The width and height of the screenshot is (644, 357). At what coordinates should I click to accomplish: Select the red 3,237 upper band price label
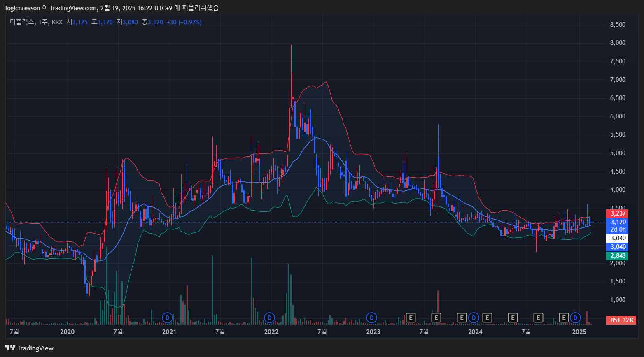click(617, 213)
